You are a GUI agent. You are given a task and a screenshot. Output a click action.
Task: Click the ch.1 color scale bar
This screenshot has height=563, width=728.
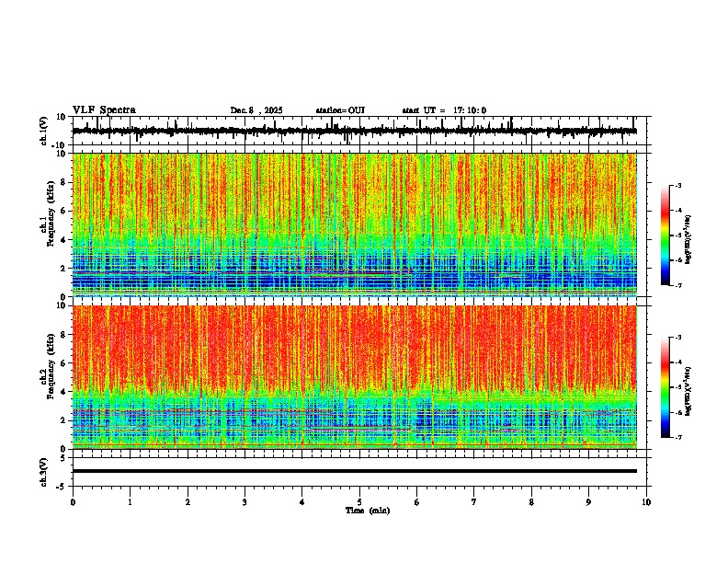click(665, 236)
